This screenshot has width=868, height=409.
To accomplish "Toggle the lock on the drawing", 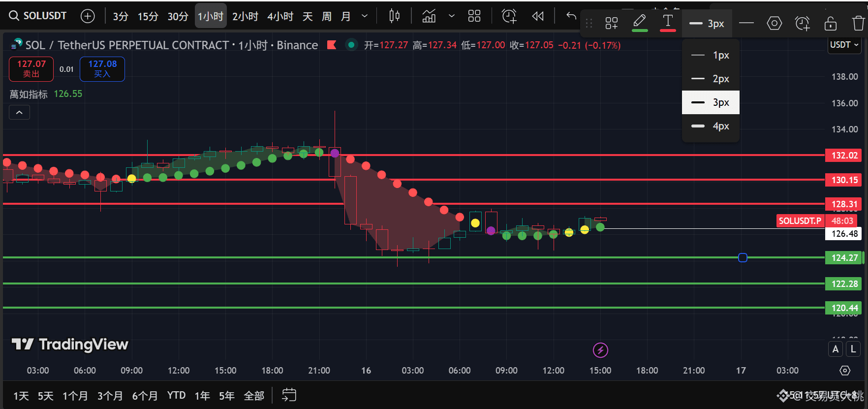I will [x=831, y=23].
